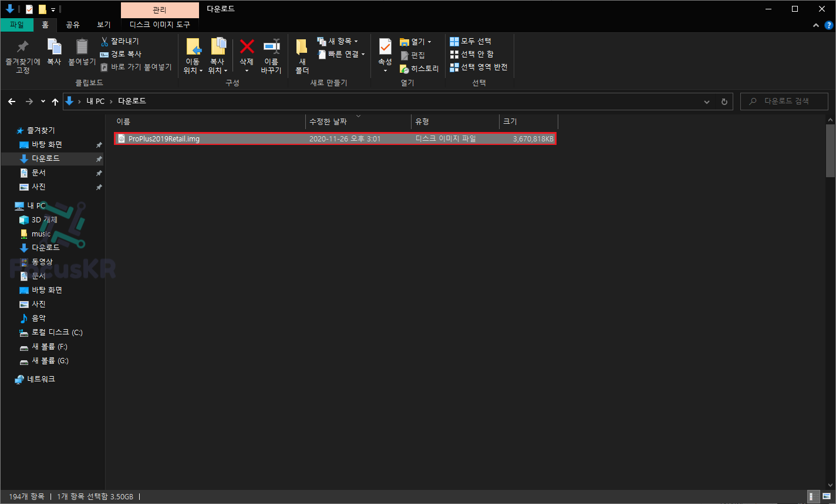
Task: Click the 다운로드 검색 search box
Action: [784, 102]
